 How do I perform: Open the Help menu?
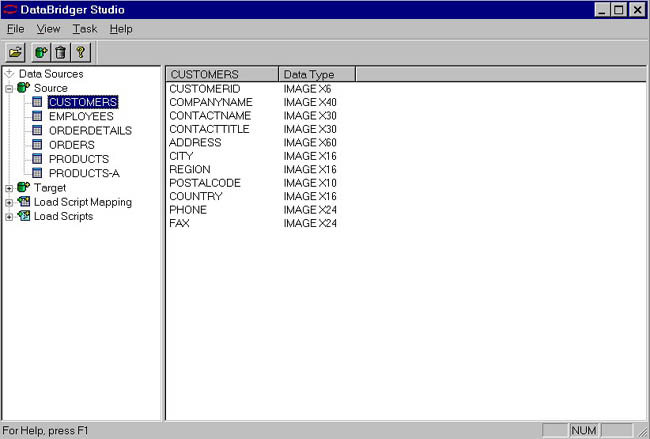tap(121, 29)
